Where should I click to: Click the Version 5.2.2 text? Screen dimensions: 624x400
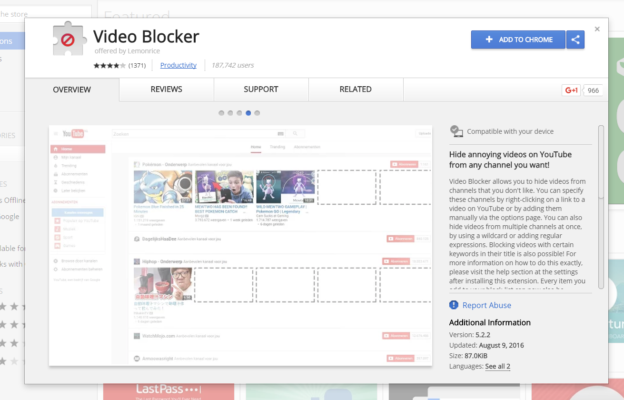(x=470, y=335)
